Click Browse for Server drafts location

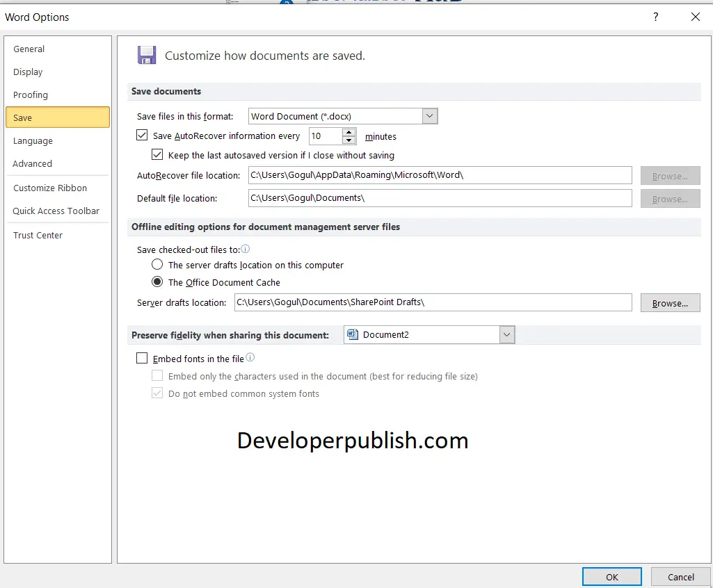tap(671, 303)
